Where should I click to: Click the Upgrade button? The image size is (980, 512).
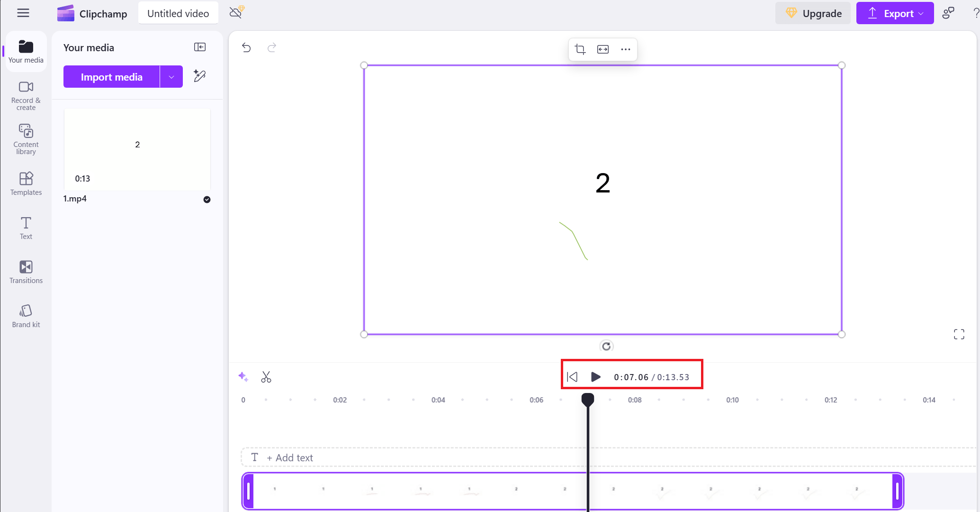pos(813,13)
